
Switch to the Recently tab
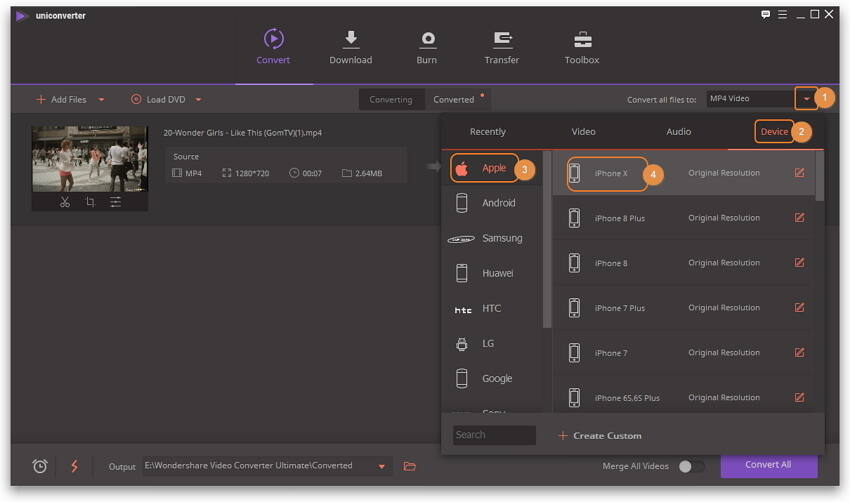[x=487, y=132]
